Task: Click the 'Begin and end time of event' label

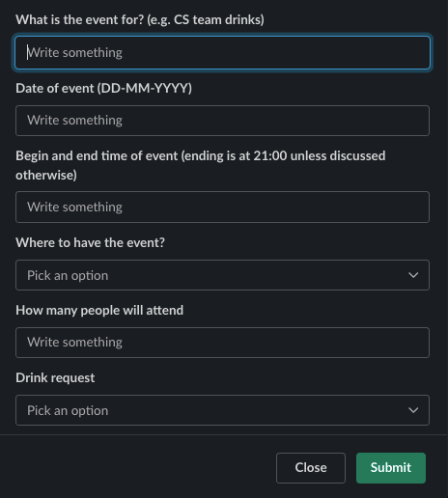Action: 97,156
